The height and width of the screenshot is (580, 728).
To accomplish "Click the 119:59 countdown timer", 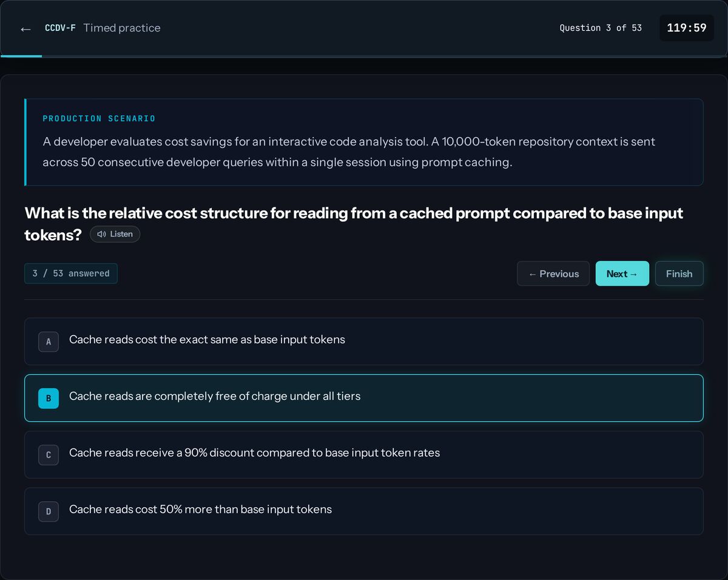I will tap(686, 28).
